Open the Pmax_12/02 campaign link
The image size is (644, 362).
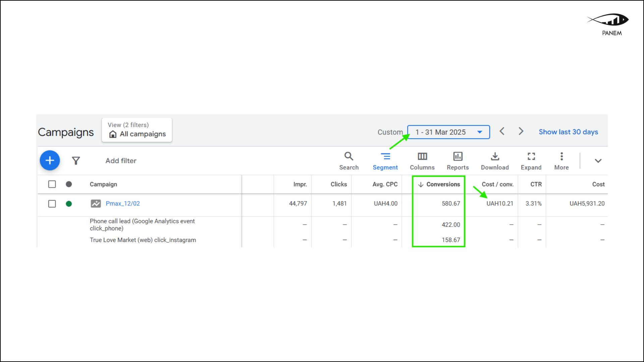(x=123, y=203)
